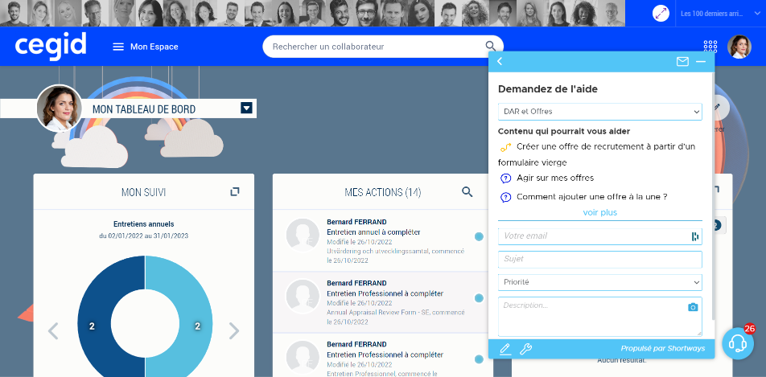The height and width of the screenshot is (377, 766).
Task: Go back in the help panel
Action: 499,62
